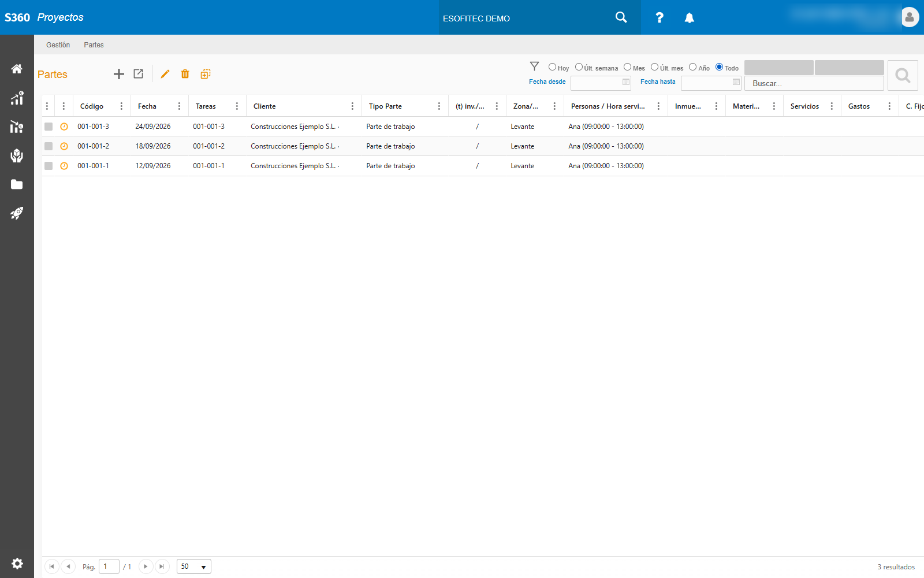Check the row checkbox for 001-001-3
The height and width of the screenshot is (578, 924).
pyautogui.click(x=49, y=127)
